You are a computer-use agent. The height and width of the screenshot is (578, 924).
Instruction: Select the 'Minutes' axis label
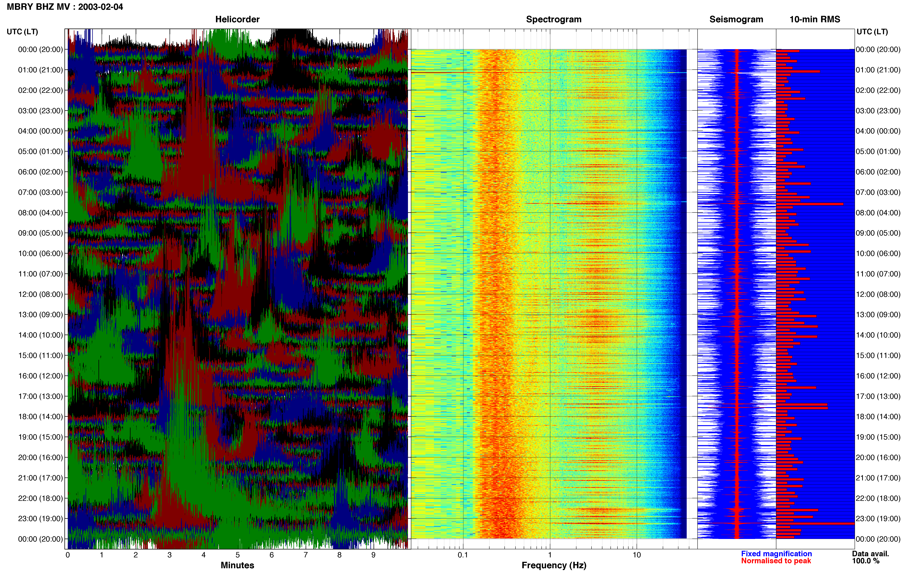tap(237, 565)
